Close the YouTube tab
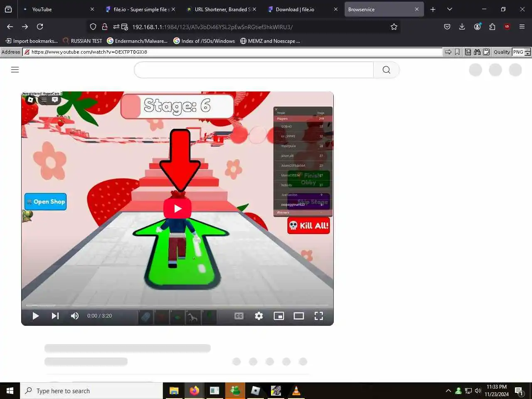 tap(92, 9)
